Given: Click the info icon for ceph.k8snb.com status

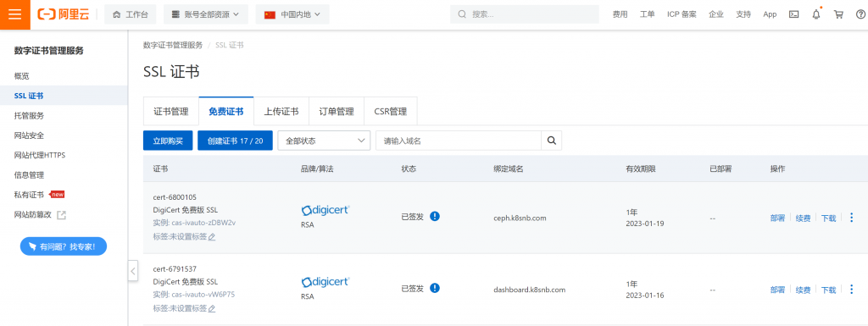Looking at the screenshot, I should tap(435, 216).
